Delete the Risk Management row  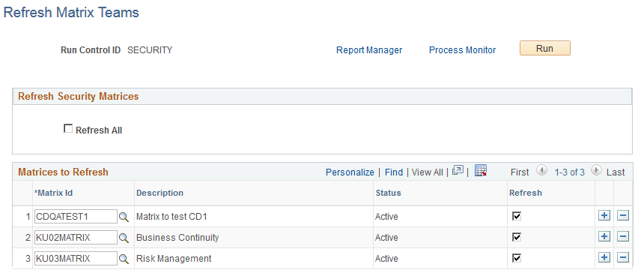(x=623, y=257)
